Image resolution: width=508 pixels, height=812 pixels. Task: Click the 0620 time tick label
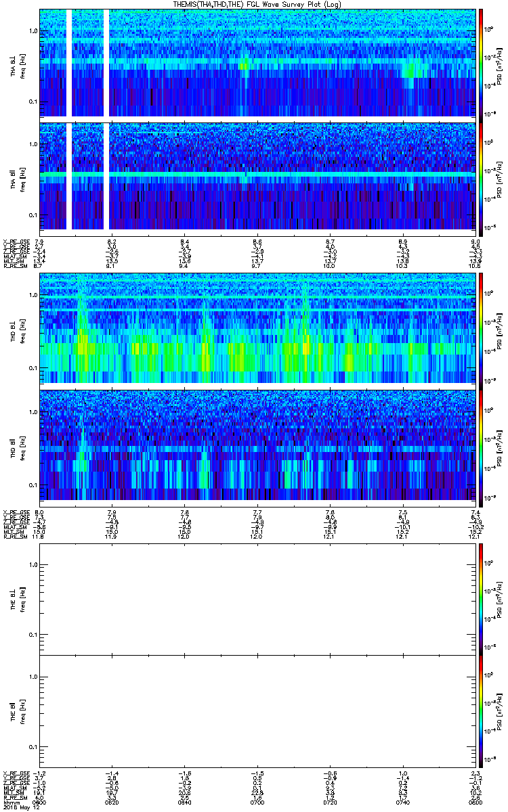coord(112,802)
